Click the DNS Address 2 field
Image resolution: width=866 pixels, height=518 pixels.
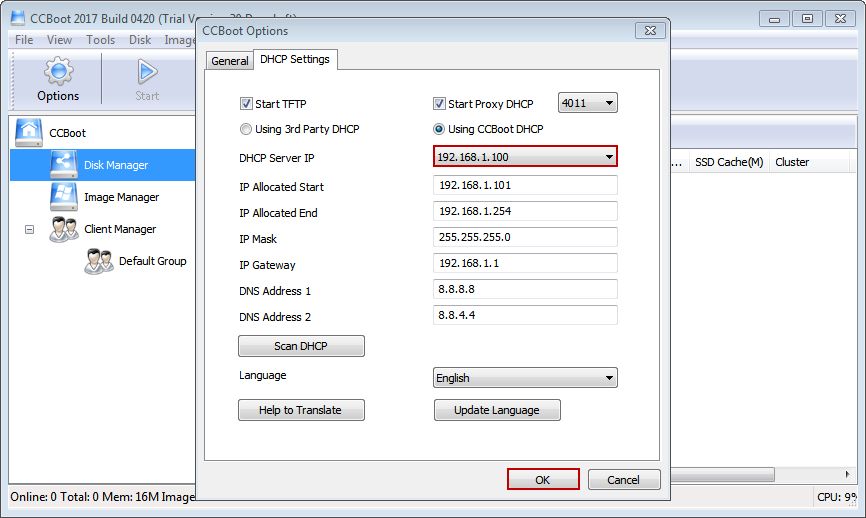[525, 315]
